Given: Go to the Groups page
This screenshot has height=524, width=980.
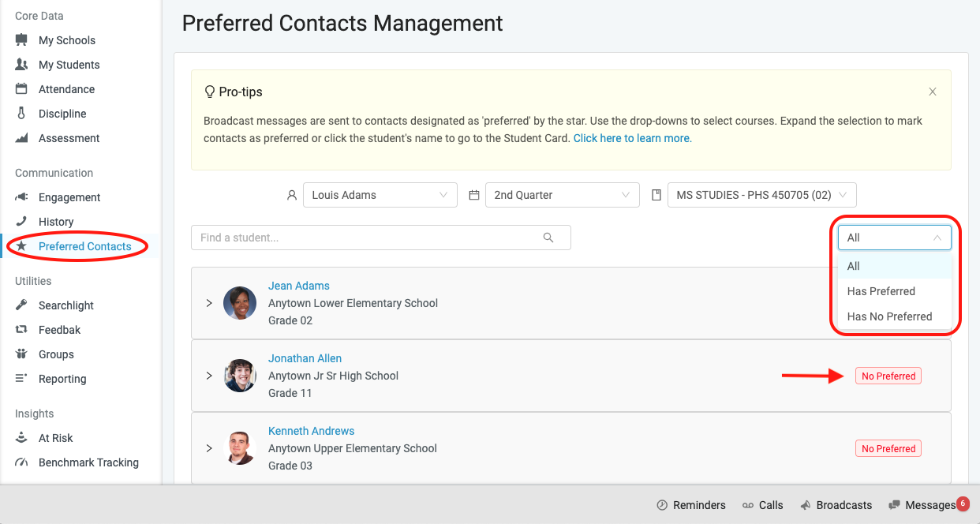Looking at the screenshot, I should tap(56, 354).
